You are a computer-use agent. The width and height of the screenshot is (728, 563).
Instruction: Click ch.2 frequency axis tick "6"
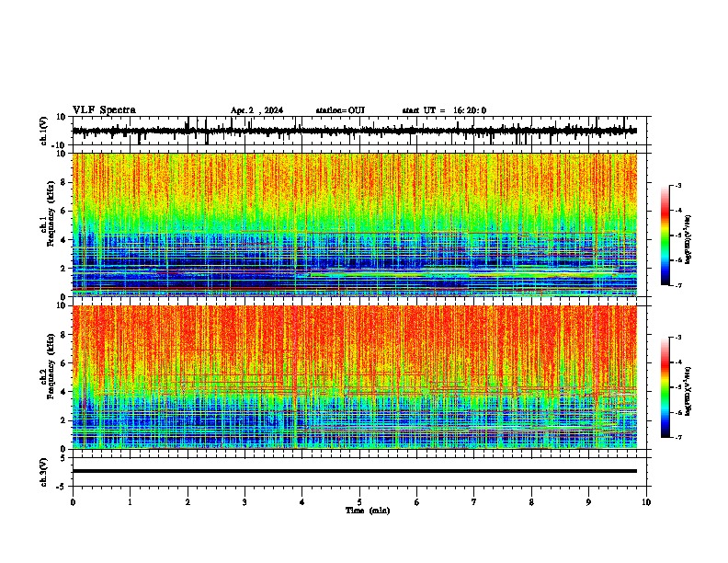[64, 363]
